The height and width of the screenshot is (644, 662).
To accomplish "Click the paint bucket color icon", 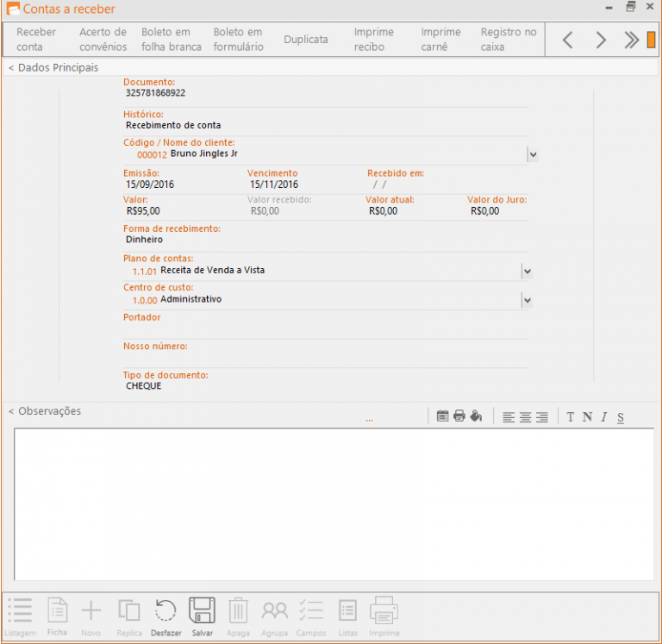I will [476, 416].
